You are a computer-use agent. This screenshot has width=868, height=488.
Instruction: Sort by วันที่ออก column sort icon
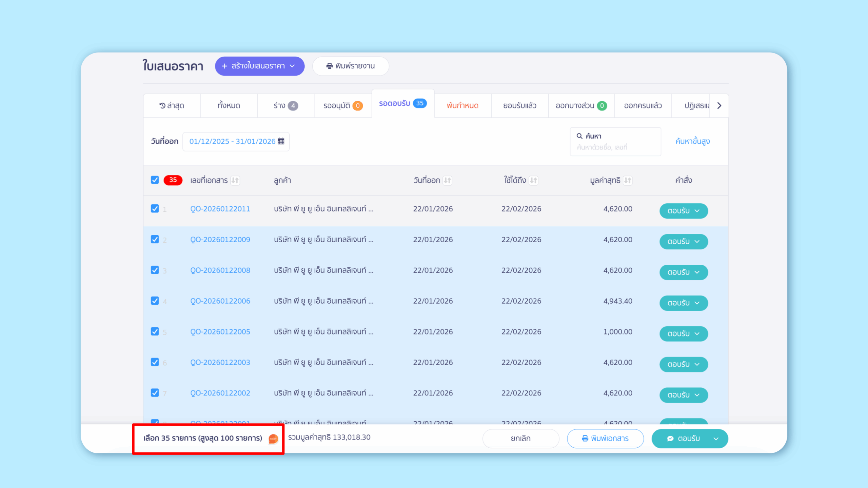pos(447,180)
